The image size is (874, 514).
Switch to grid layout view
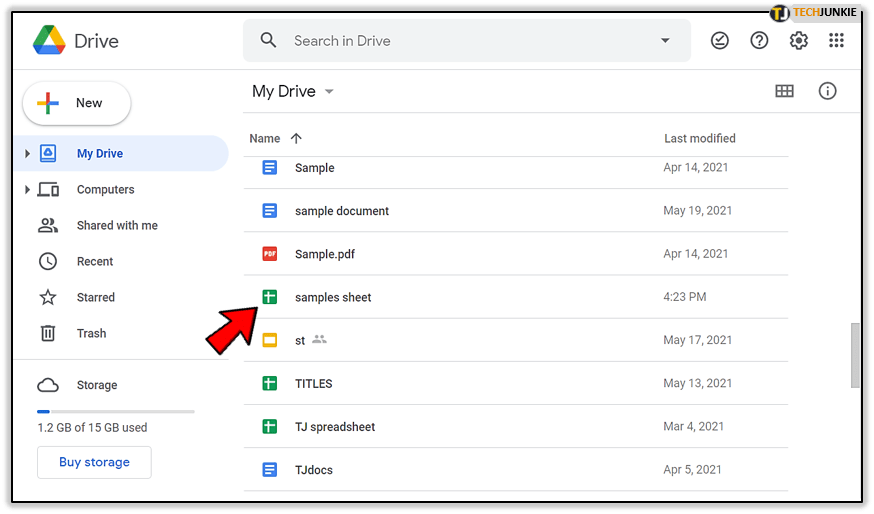[784, 91]
